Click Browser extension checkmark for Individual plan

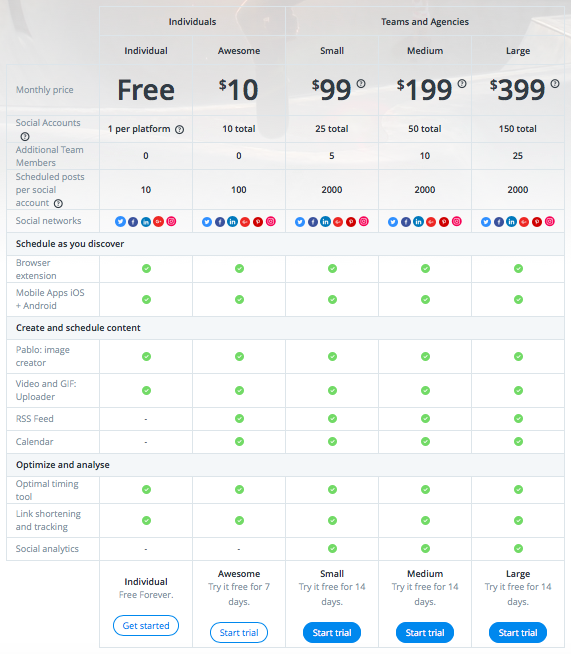146,268
